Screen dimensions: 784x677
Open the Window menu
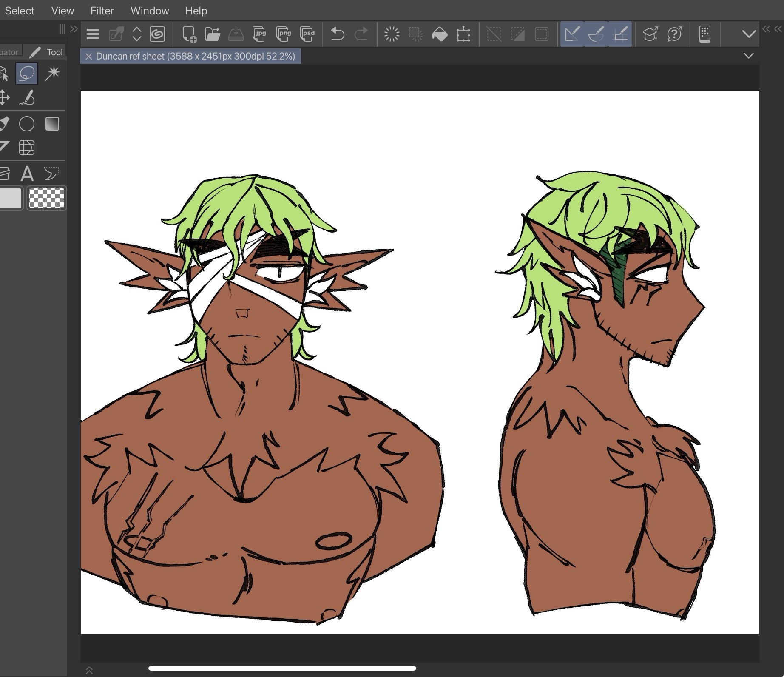[150, 11]
